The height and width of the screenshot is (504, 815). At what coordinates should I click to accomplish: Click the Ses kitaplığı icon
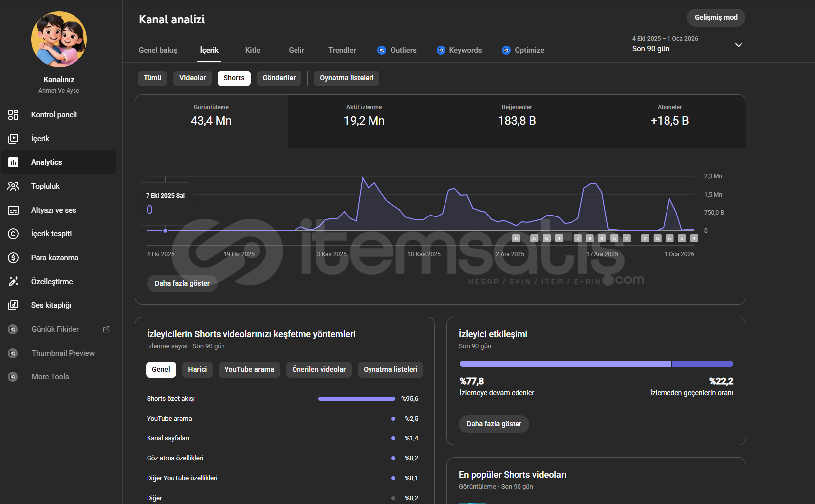13,305
